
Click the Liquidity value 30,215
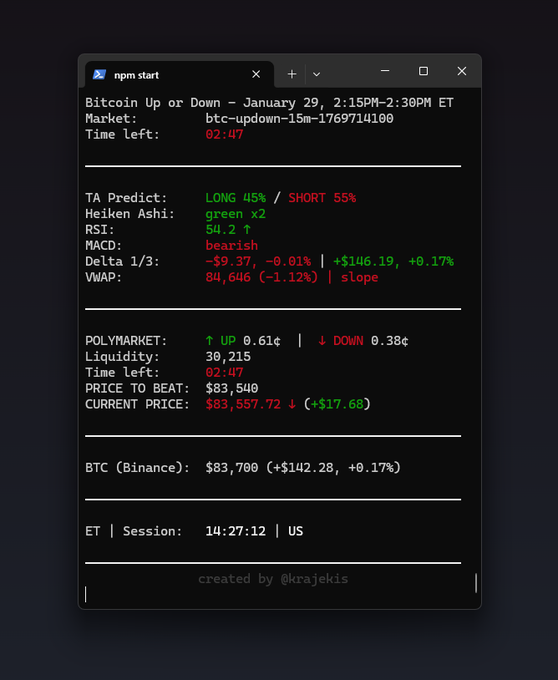click(x=228, y=356)
